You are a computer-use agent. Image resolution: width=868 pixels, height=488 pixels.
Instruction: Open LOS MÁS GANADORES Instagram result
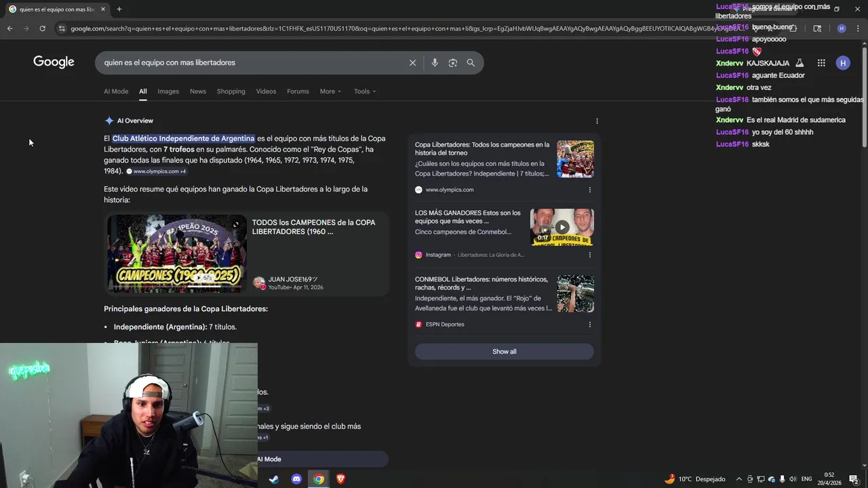pyautogui.click(x=468, y=217)
